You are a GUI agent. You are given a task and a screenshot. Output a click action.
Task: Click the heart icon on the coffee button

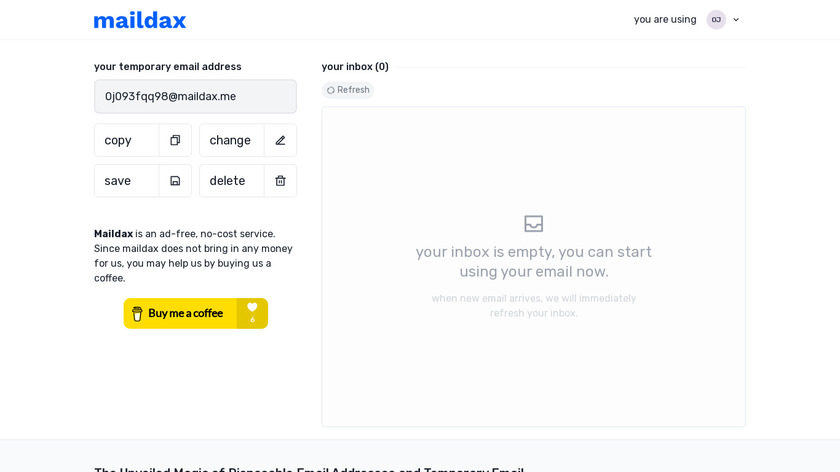(252, 308)
